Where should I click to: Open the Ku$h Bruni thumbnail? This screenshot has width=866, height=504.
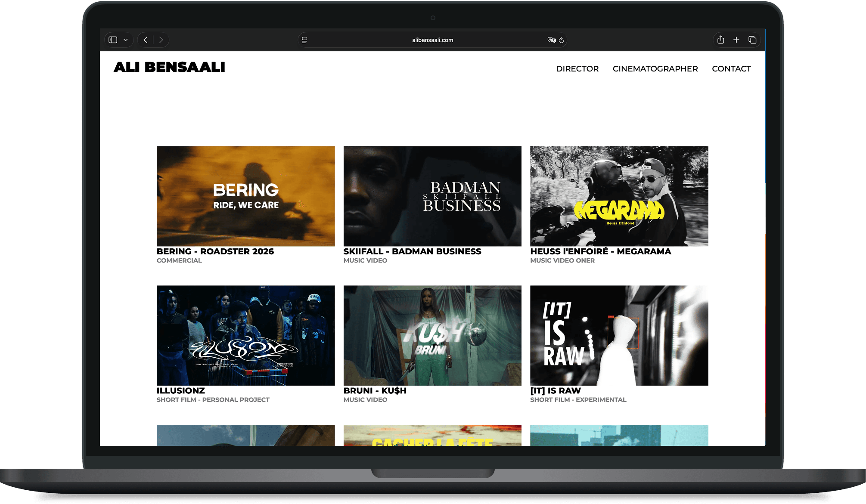[x=432, y=336]
